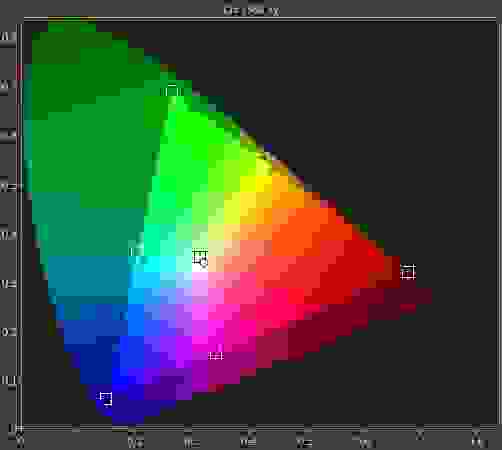Click the cyan marker left of white point

click(133, 251)
